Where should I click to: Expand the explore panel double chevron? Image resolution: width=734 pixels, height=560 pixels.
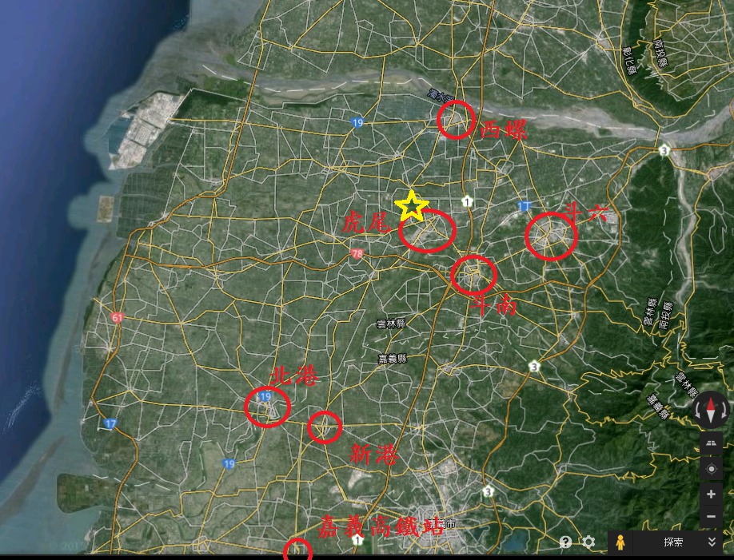[x=712, y=542]
